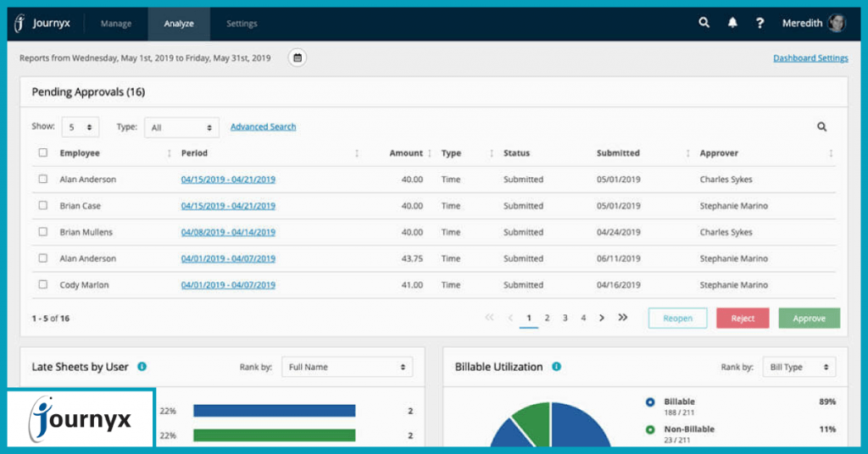The width and height of the screenshot is (868, 454).
Task: Click Meredith's profile avatar
Action: point(837,23)
